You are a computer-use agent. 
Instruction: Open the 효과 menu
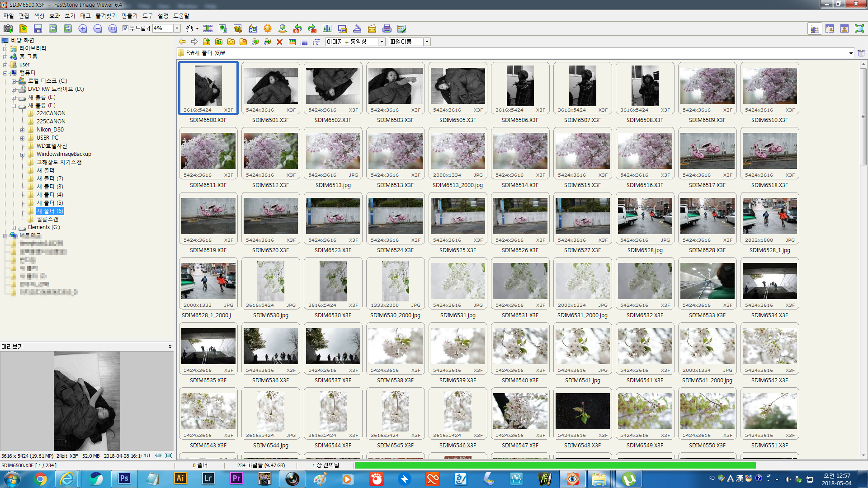pyautogui.click(x=54, y=16)
